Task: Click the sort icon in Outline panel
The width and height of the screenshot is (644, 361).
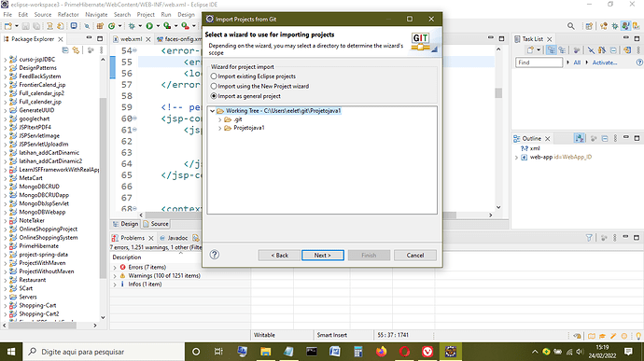Action: coord(579,138)
